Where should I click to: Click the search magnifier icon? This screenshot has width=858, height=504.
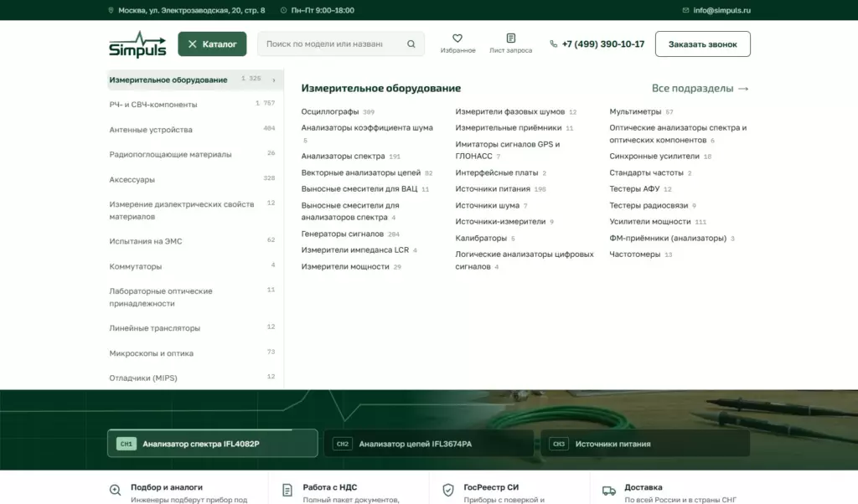pos(411,44)
